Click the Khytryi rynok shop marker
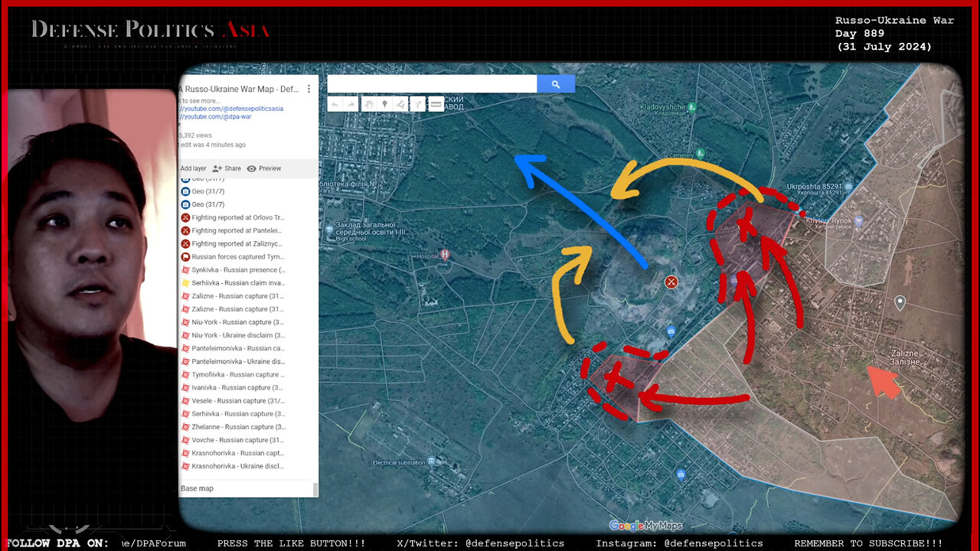Viewport: 980px width, 551px height. pyautogui.click(x=858, y=221)
